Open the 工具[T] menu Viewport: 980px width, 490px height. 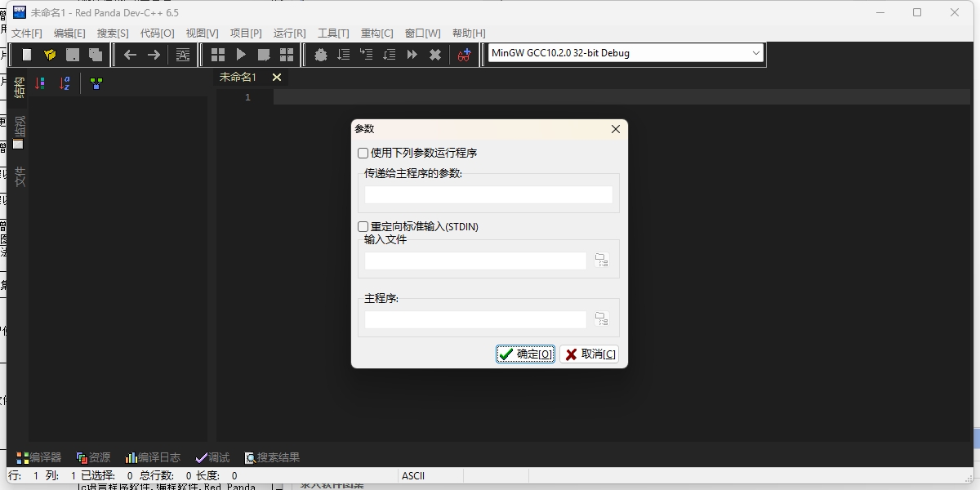[x=333, y=33]
